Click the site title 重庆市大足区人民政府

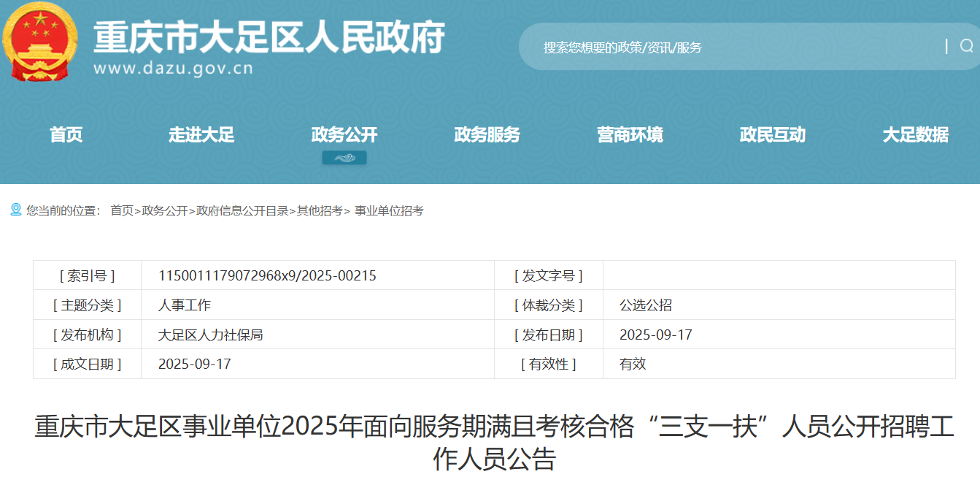[269, 37]
